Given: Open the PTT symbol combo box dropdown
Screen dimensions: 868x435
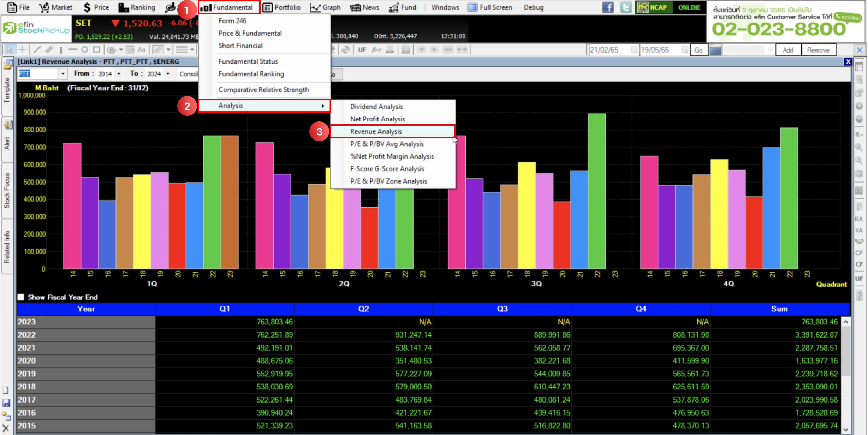Looking at the screenshot, I should pyautogui.click(x=63, y=74).
